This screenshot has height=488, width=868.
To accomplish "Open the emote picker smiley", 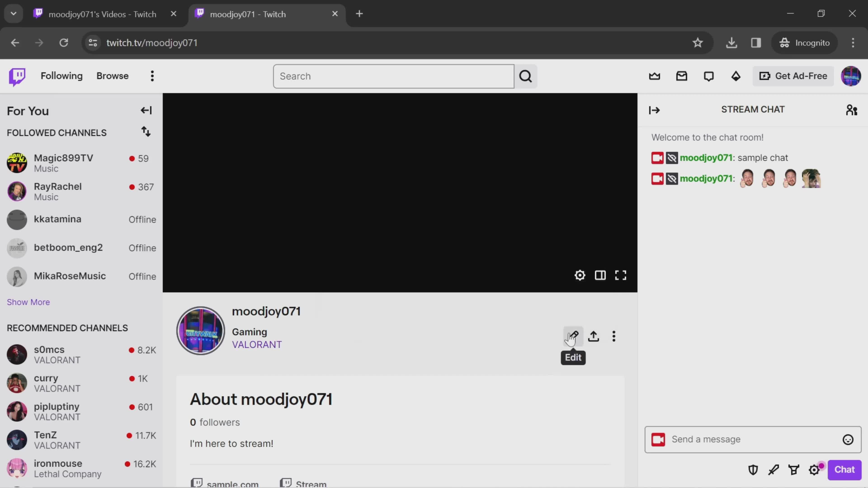I will (x=848, y=439).
